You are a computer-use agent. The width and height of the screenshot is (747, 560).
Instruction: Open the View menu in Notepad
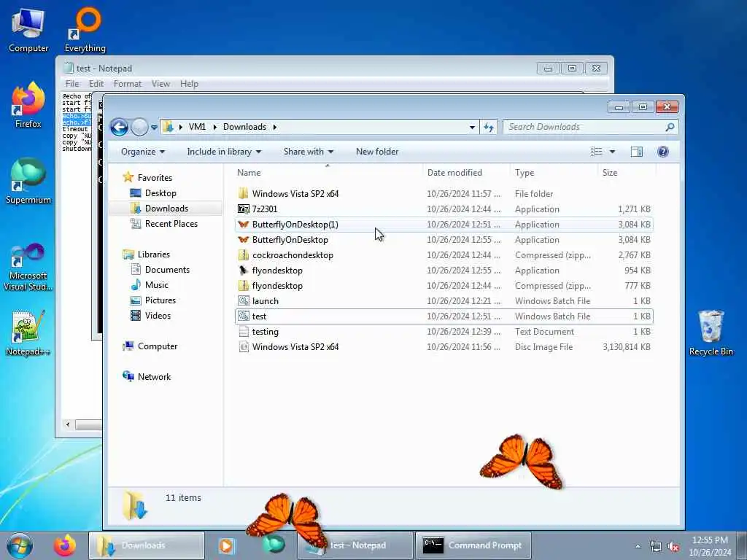point(160,84)
